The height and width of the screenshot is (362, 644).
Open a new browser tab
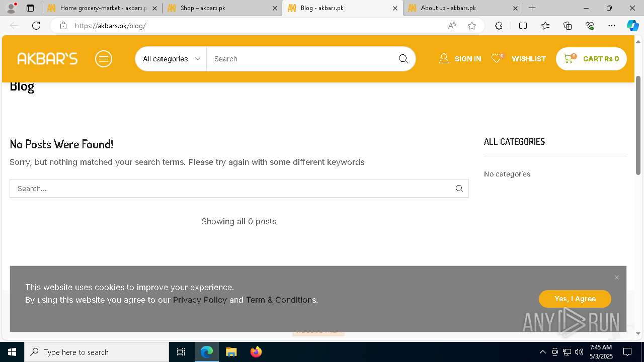(532, 8)
